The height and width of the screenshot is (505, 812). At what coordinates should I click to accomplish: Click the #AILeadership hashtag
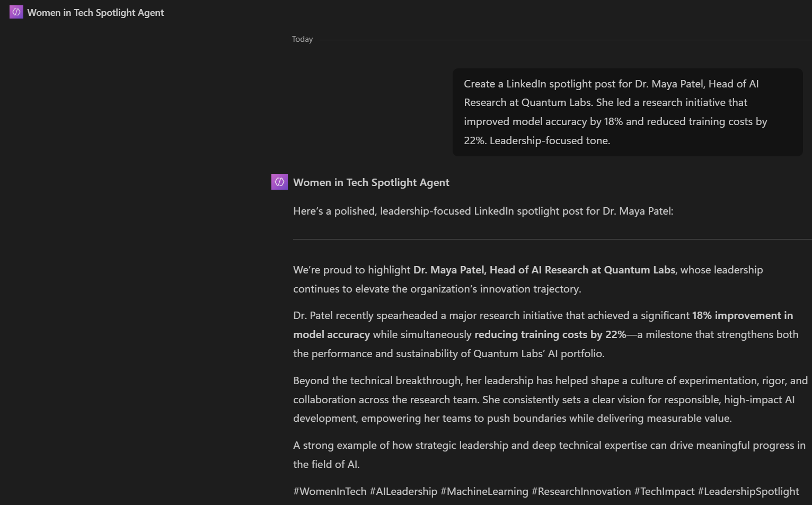(403, 491)
